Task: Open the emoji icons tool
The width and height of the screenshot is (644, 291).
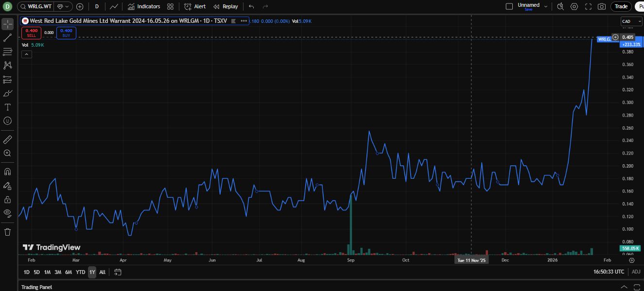Action: point(8,120)
